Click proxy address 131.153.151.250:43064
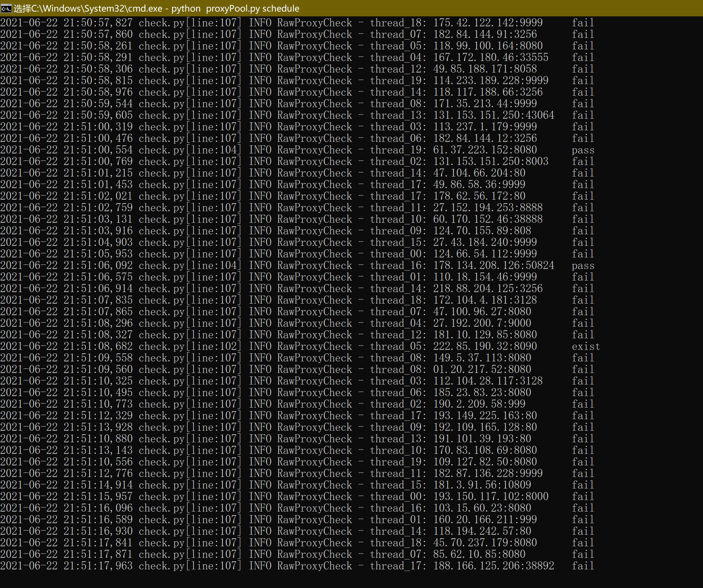703x588 pixels. pyautogui.click(x=493, y=115)
